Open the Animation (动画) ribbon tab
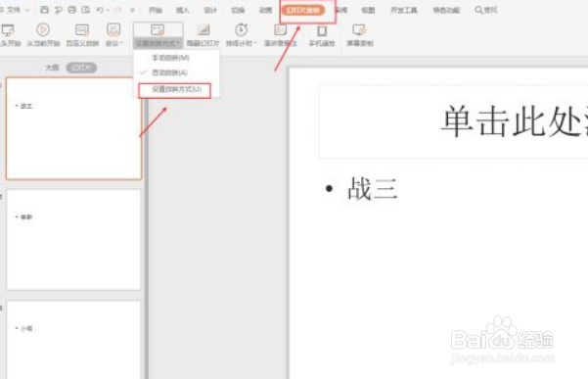Screen dimensions: 588x379 pos(265,10)
